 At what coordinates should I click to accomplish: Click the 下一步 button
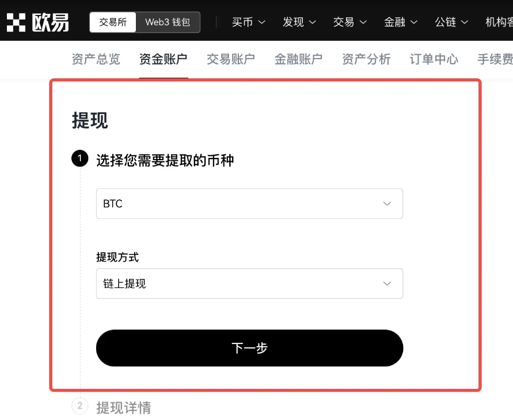pyautogui.click(x=250, y=348)
